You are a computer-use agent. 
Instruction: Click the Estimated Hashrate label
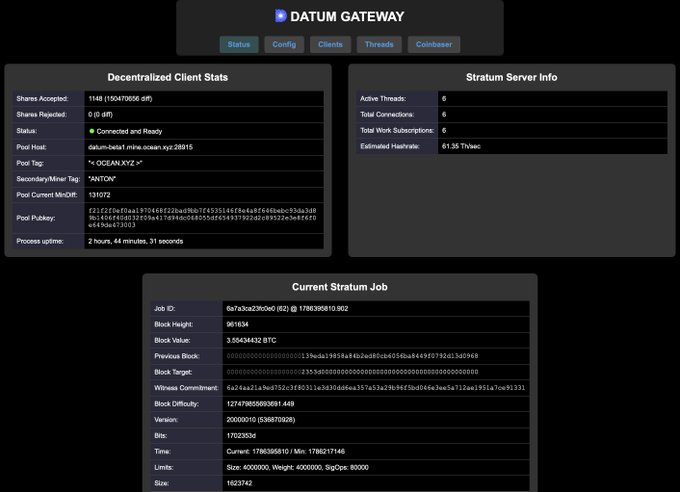(x=389, y=146)
